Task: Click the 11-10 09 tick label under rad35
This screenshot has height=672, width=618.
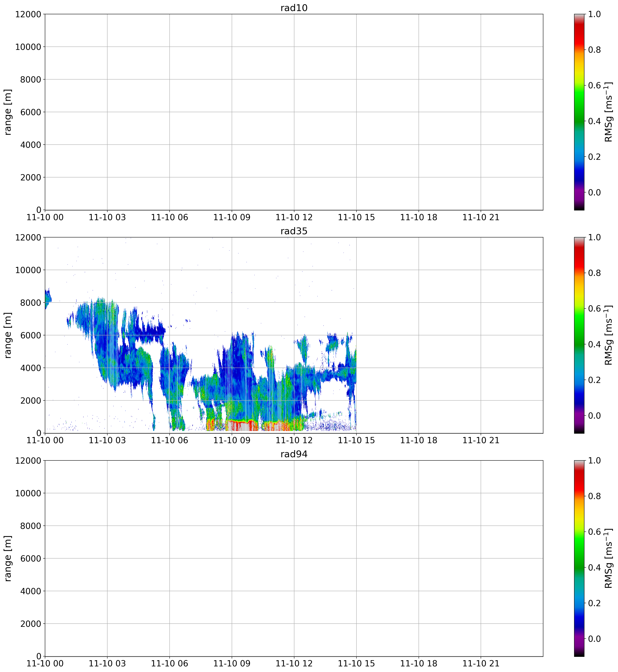Action: [x=232, y=440]
